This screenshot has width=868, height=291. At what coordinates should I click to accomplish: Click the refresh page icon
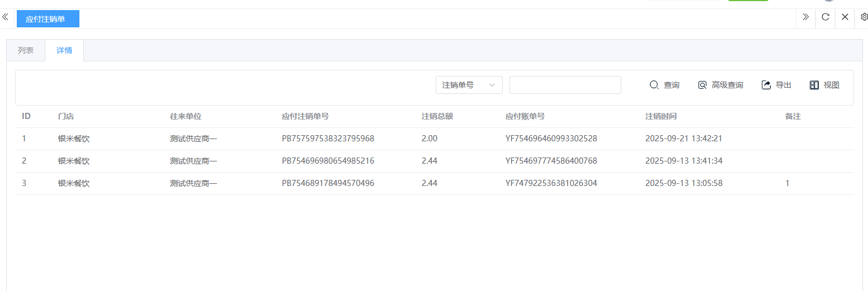(825, 17)
